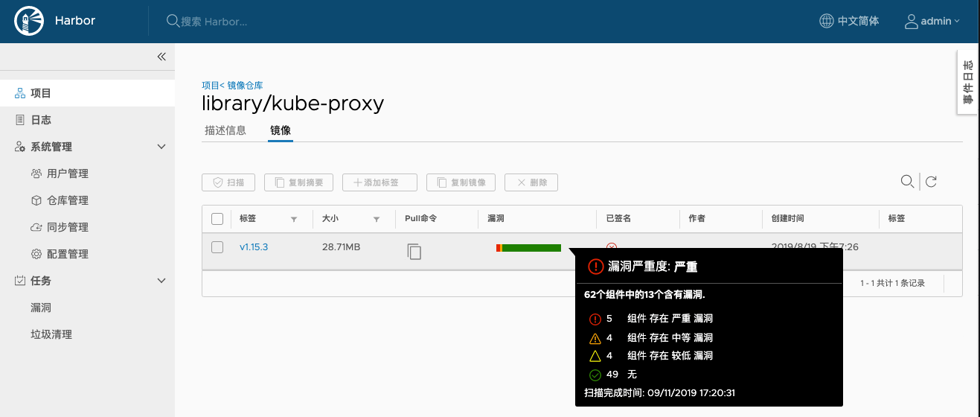The width and height of the screenshot is (980, 417).
Task: Toggle the select-all header checkbox
Action: coord(217,219)
